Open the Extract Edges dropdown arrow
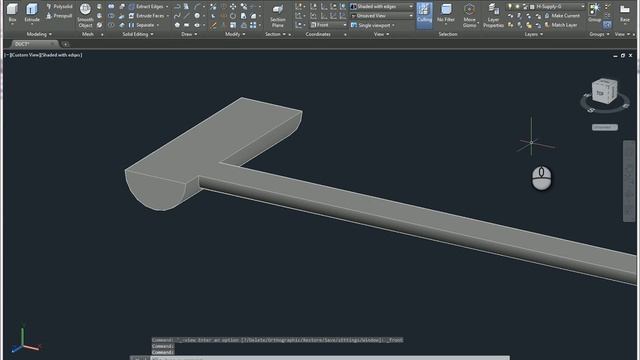 pos(167,7)
